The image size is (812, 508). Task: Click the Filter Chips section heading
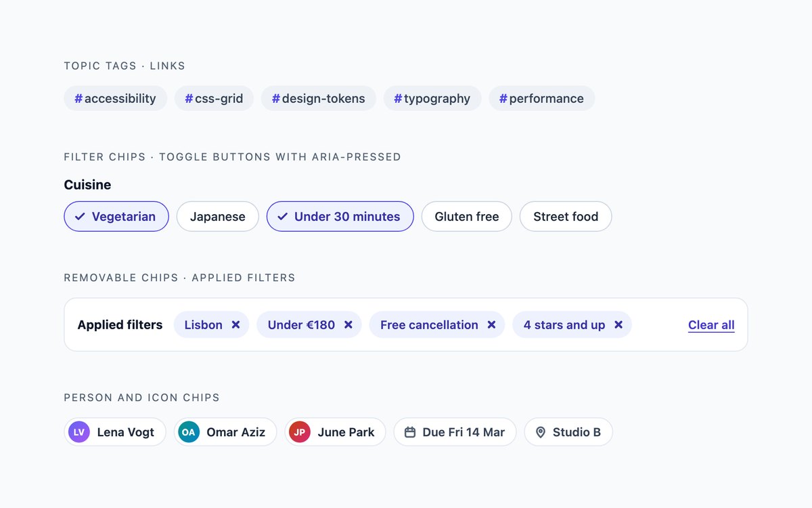[233, 157]
